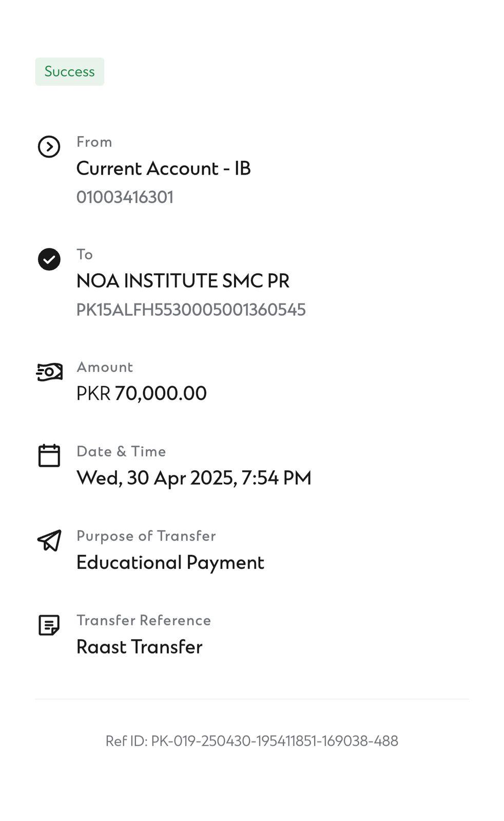The image size is (504, 821).
Task: Select the Current Account - IB text
Action: coord(163,168)
